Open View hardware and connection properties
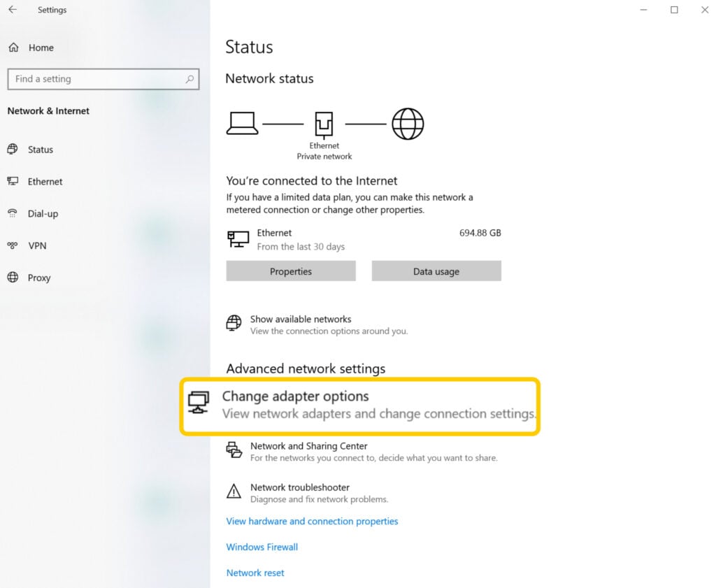 (312, 521)
